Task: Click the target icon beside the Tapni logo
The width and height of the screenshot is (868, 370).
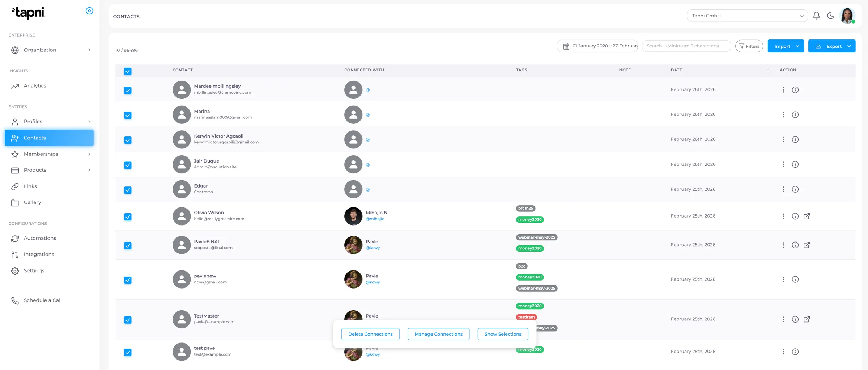Action: (89, 11)
